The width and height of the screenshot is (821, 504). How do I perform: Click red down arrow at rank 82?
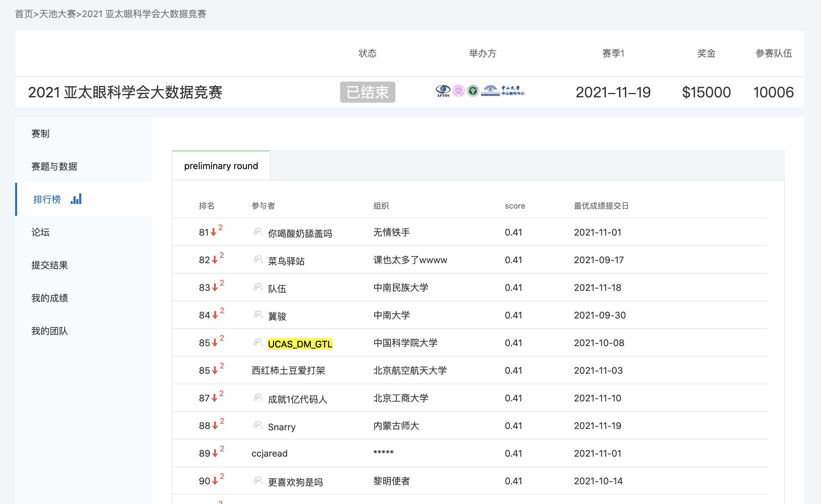(214, 260)
